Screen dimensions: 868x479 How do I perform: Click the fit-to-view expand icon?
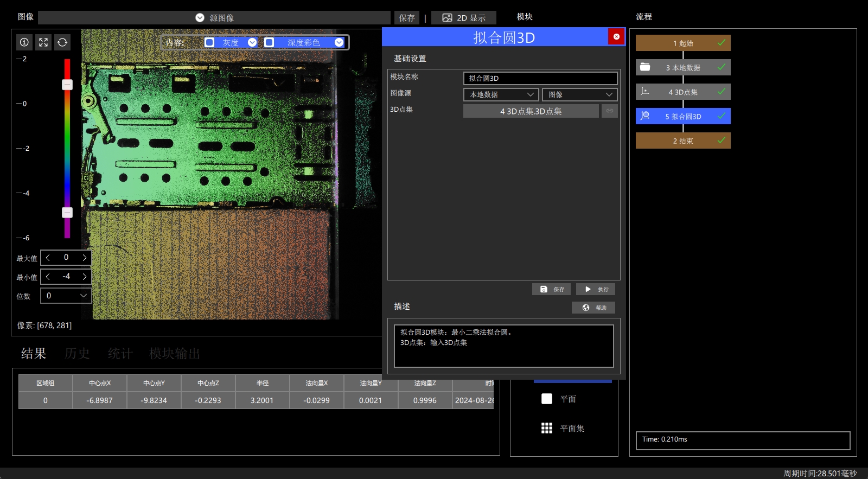(x=43, y=42)
